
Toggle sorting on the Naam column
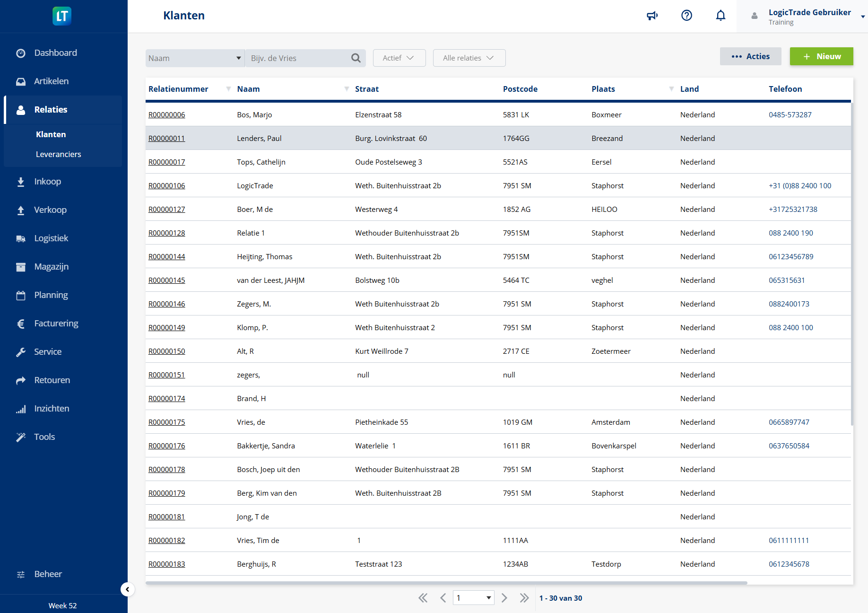pos(249,88)
